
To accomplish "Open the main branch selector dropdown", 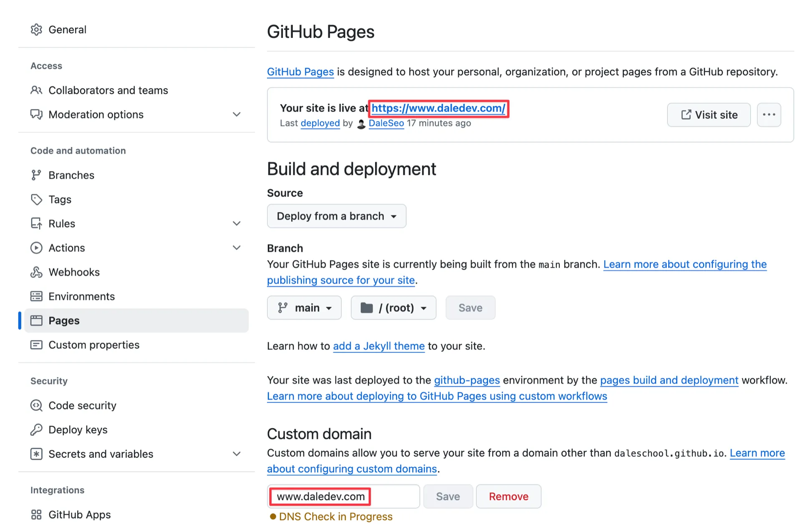I will pos(304,308).
